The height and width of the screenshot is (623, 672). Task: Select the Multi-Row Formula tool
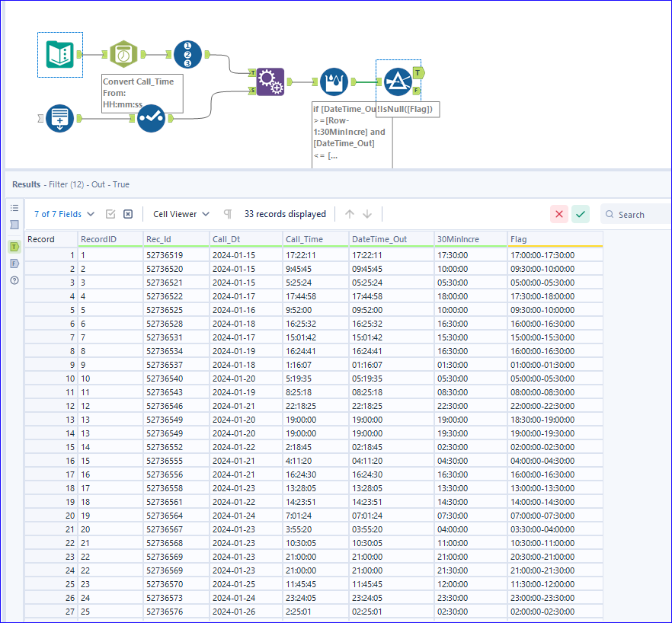click(x=333, y=80)
